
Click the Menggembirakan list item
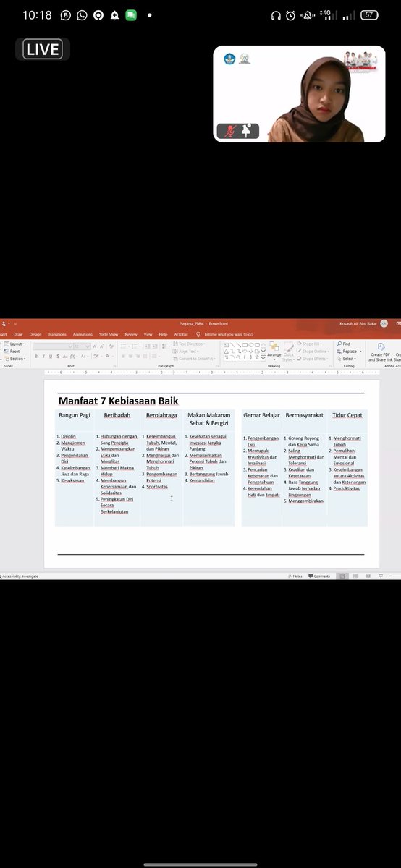click(305, 501)
